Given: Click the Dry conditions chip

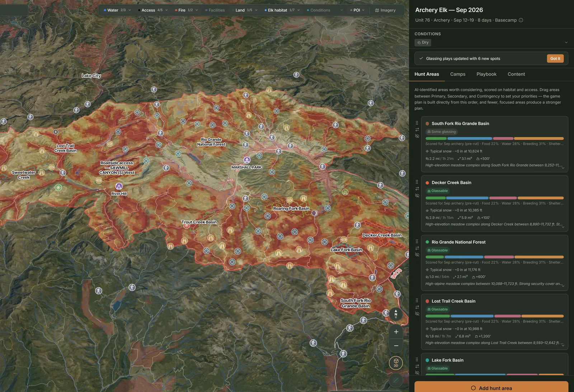Looking at the screenshot, I should coord(423,42).
